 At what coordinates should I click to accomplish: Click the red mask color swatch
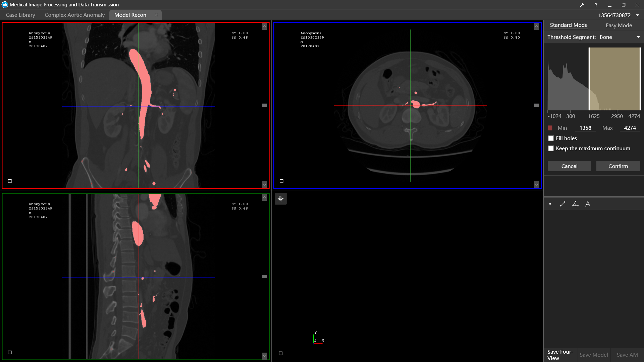point(550,128)
